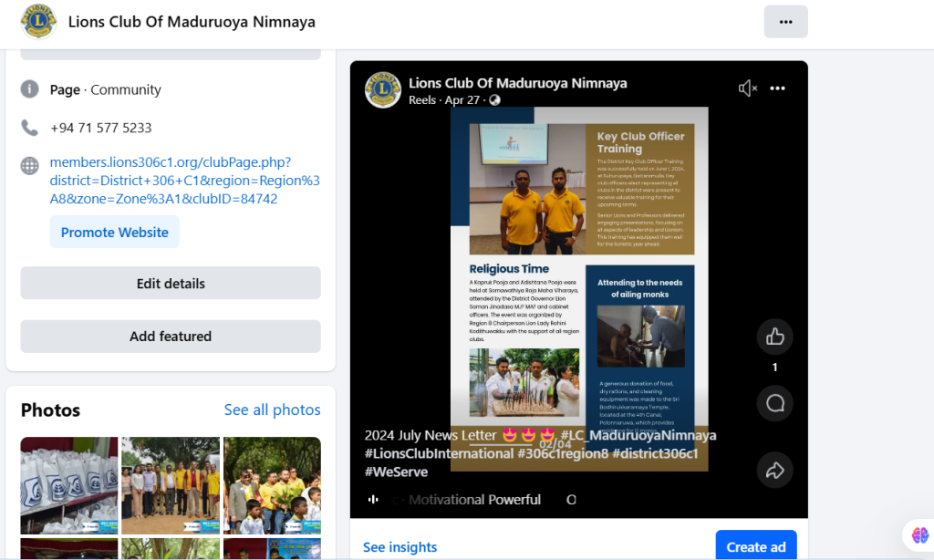
Task: Click hashtag #LionsClubInternational
Action: point(439,453)
